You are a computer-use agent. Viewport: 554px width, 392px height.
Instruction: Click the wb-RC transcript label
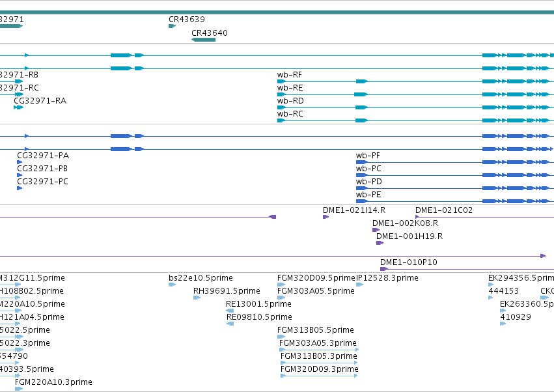[290, 114]
